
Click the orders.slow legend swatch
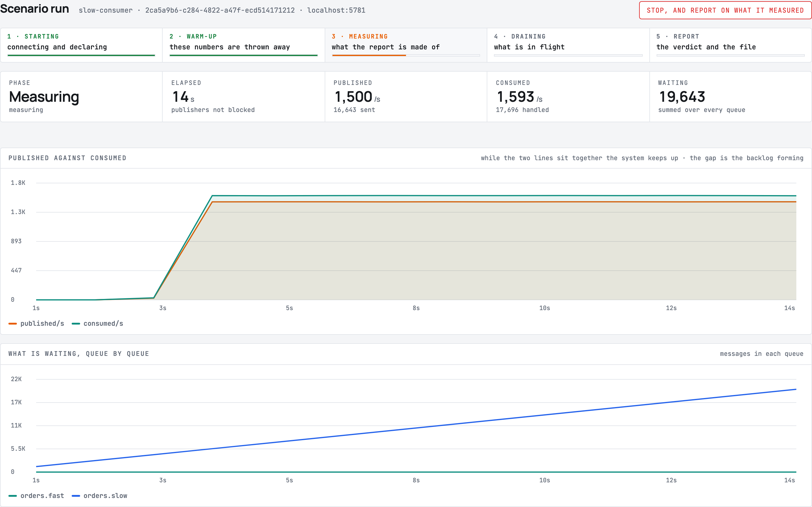pyautogui.click(x=76, y=496)
